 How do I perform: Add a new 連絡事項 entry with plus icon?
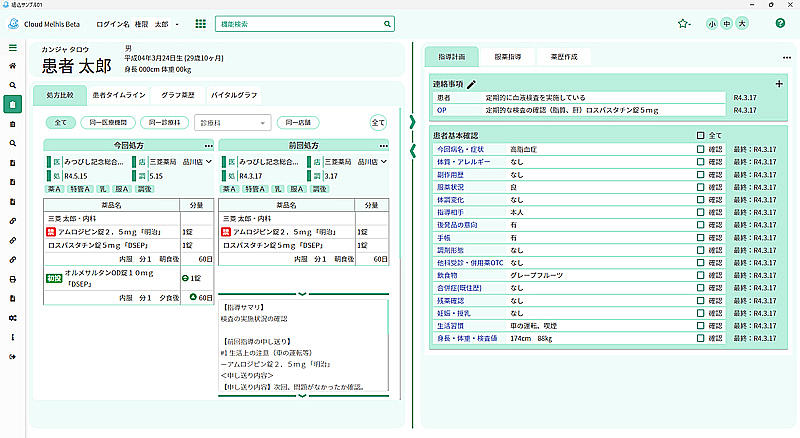[779, 85]
